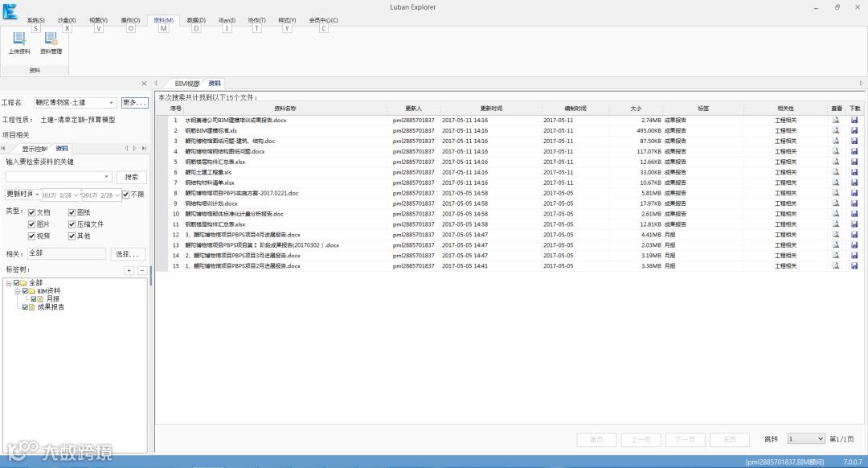Switch to the 显示控制 side tab
Image resolution: width=868 pixels, height=468 pixels.
click(35, 149)
